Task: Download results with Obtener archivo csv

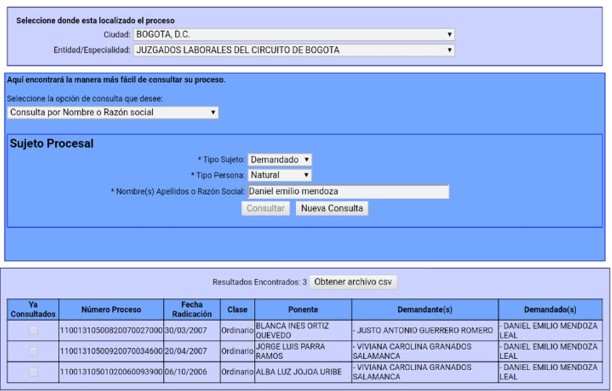Action: click(353, 282)
